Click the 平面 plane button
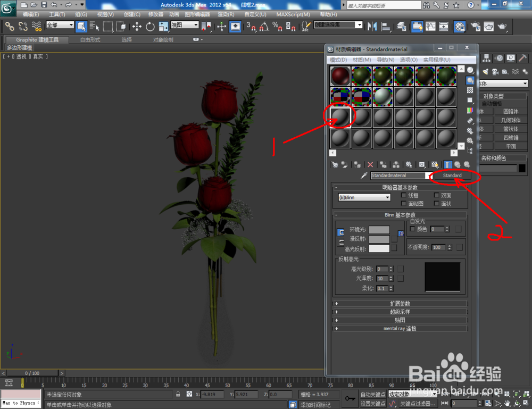This screenshot has width=532, height=409. 511,146
